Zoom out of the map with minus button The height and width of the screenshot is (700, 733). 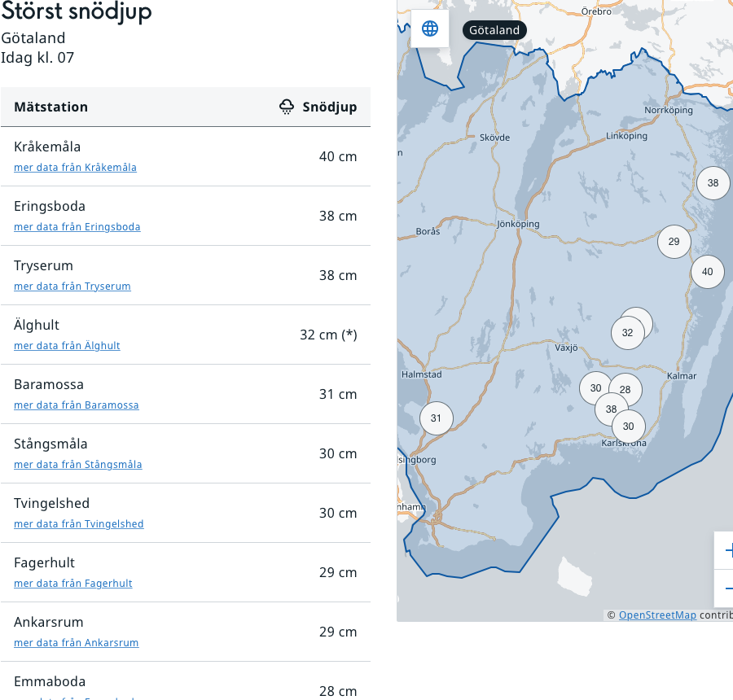click(x=725, y=588)
